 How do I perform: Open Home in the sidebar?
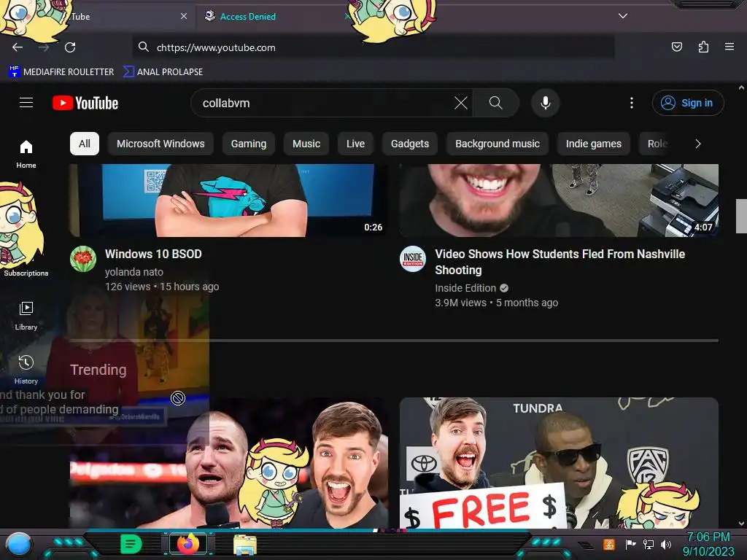tap(26, 154)
